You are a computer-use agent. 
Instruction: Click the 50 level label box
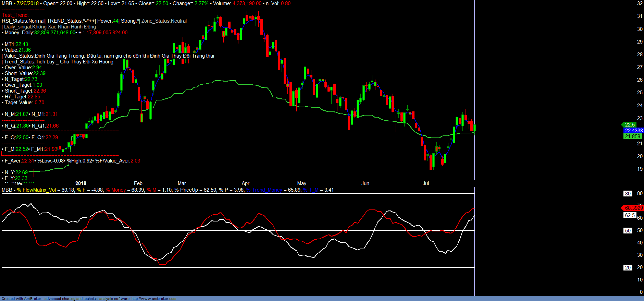(x=628, y=231)
